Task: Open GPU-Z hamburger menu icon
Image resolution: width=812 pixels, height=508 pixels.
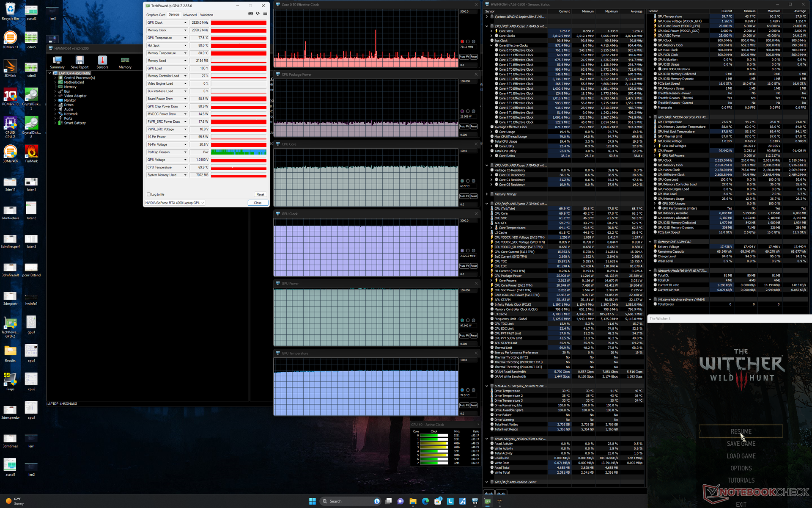Action: pos(265,14)
